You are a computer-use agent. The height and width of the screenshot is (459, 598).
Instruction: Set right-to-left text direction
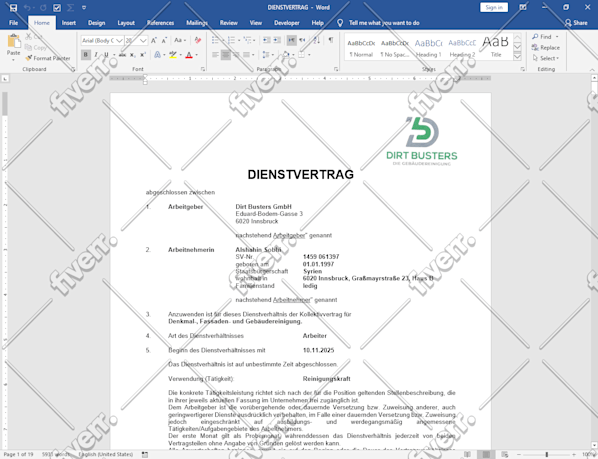(x=302, y=40)
